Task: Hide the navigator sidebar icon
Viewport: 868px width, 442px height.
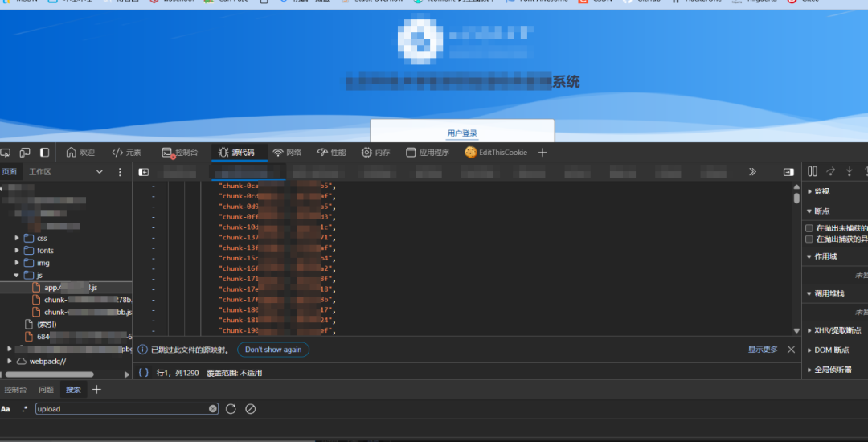Action: click(143, 172)
